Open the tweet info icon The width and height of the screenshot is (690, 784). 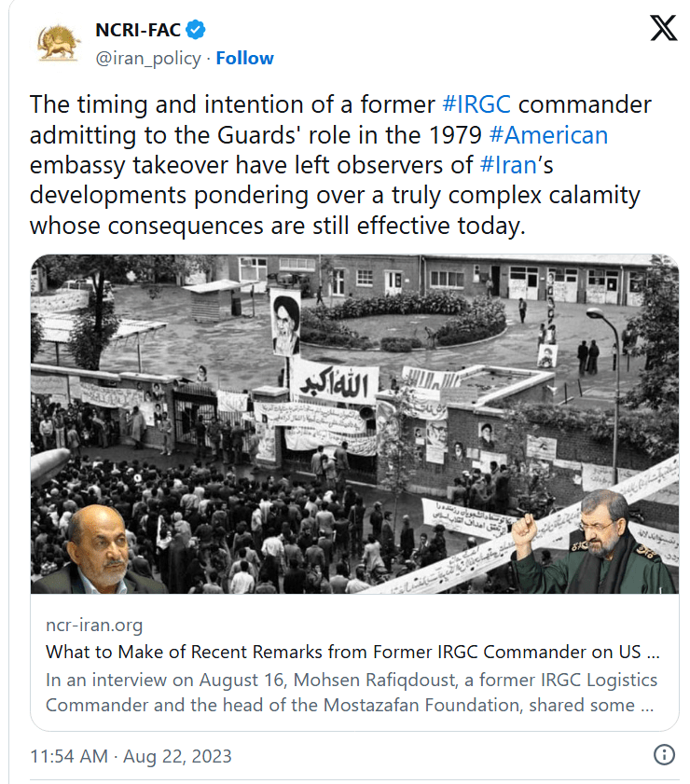[664, 754]
